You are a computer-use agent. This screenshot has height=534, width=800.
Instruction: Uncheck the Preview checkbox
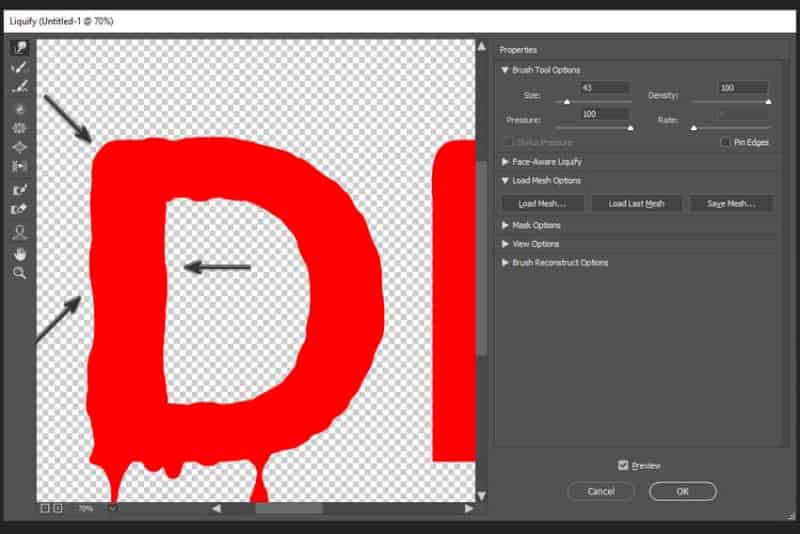point(623,465)
